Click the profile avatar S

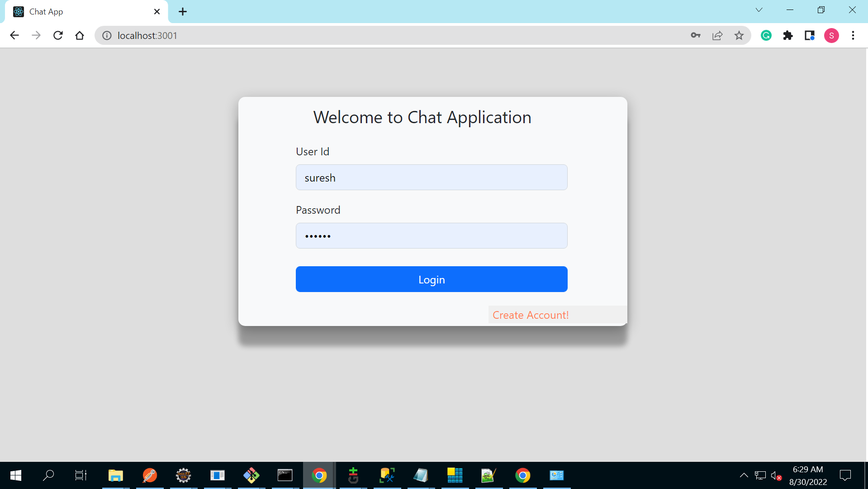(832, 35)
